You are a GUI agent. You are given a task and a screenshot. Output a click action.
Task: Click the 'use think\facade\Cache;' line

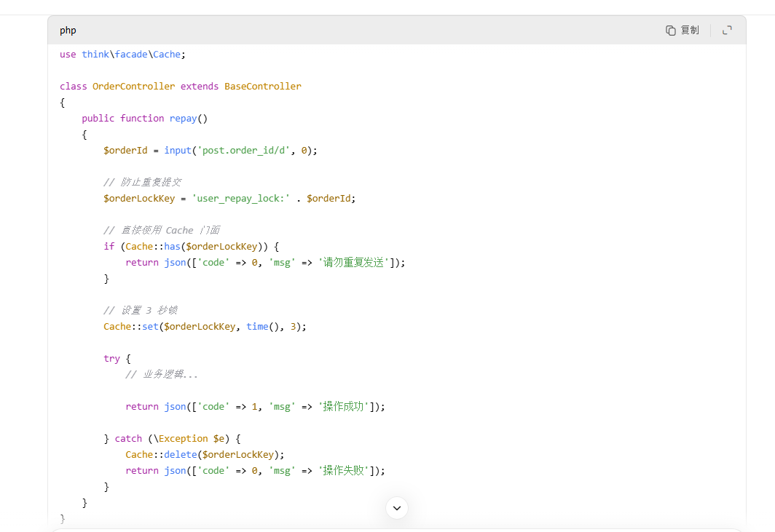pos(122,55)
